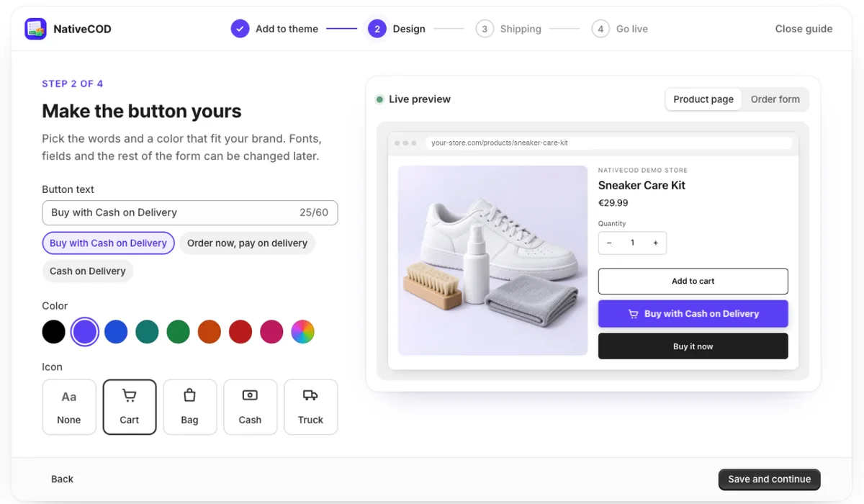This screenshot has height=504, width=864.
Task: Click Close guide
Action: 804,29
